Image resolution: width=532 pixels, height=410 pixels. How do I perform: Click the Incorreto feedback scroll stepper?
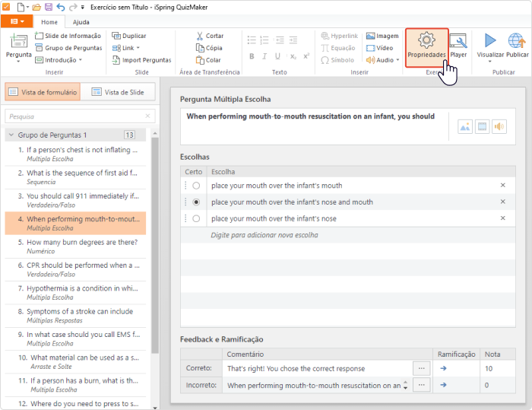(405, 385)
